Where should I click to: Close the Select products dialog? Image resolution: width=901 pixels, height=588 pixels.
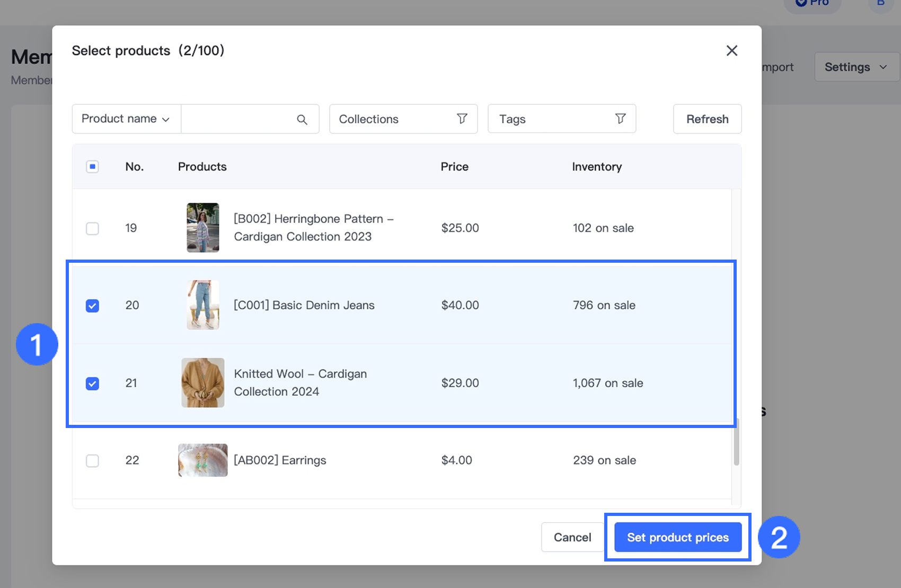(x=731, y=51)
